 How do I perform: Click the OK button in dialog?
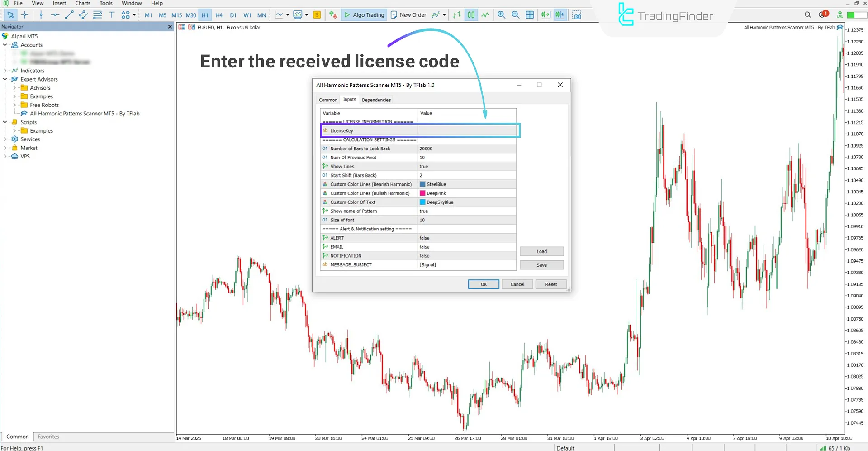(x=483, y=284)
